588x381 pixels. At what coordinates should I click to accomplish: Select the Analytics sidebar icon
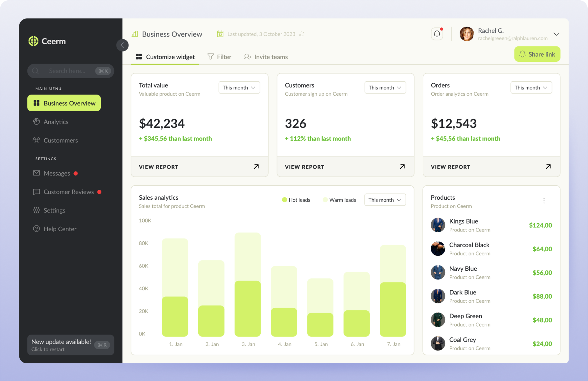pos(37,121)
